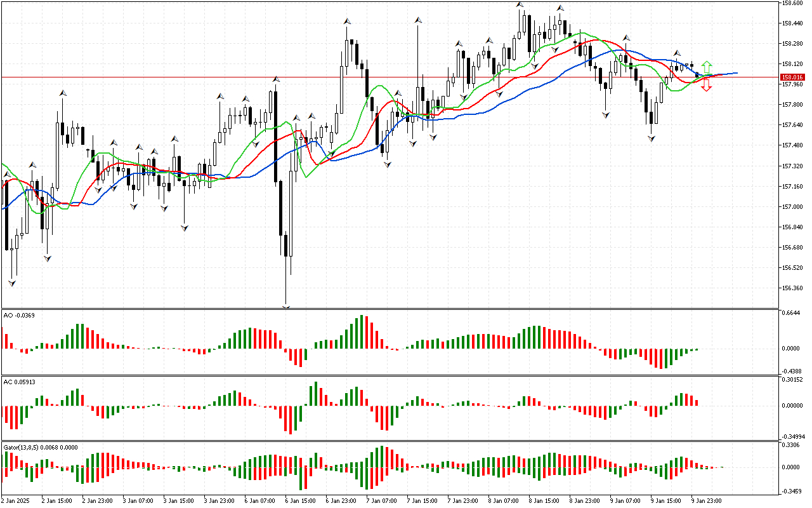The image size is (812, 508).
Task: Click the AC scale zero value 0.00000
Action: pos(794,406)
